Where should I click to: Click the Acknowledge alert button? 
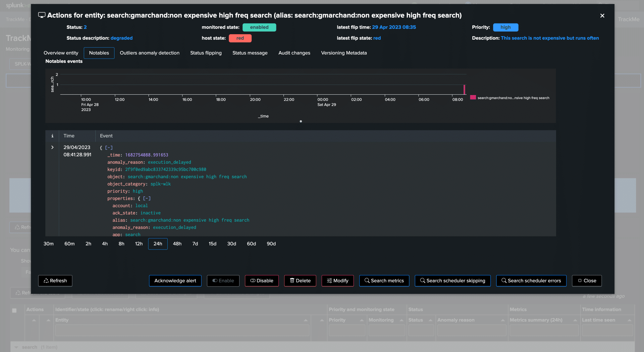tap(175, 281)
